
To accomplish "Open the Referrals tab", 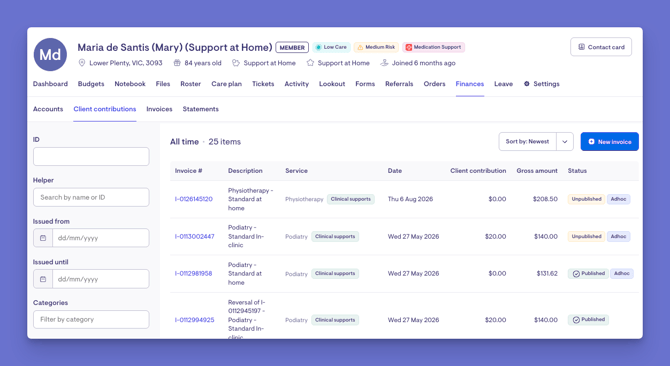I will [x=399, y=84].
